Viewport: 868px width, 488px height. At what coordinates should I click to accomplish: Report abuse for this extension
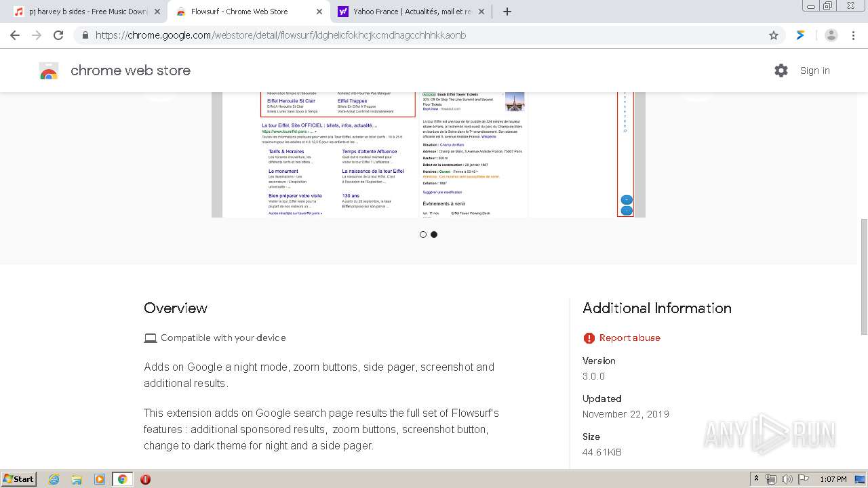tap(630, 338)
